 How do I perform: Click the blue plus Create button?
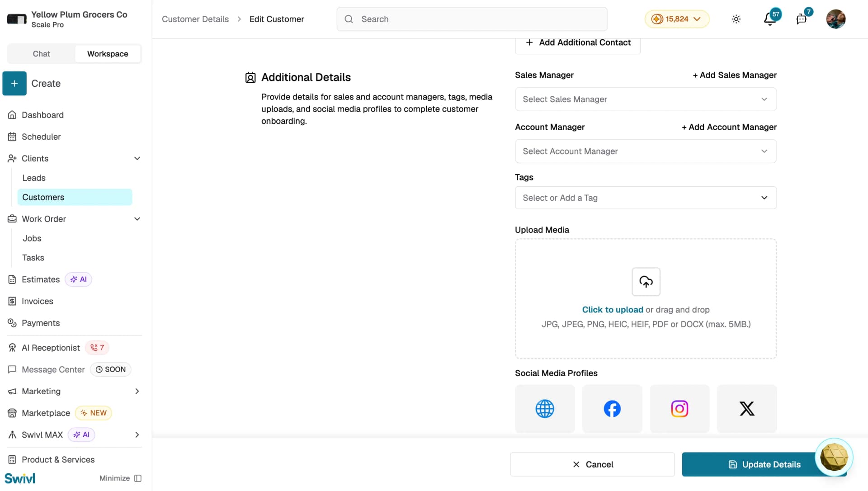pyautogui.click(x=14, y=84)
